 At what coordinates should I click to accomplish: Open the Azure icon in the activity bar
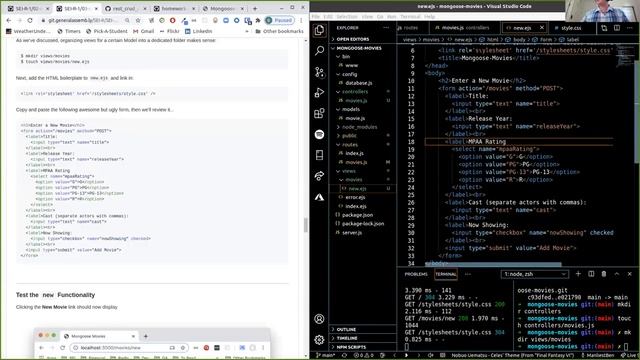click(x=320, y=197)
